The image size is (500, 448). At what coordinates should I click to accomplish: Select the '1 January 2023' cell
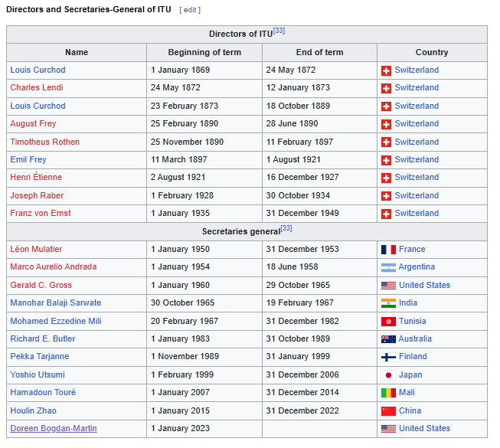point(204,428)
